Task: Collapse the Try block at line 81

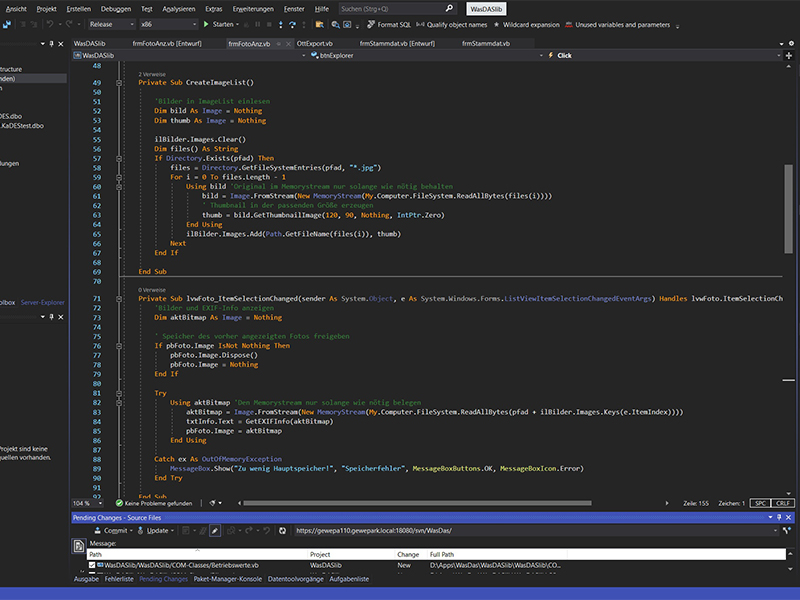Action: tap(119, 393)
